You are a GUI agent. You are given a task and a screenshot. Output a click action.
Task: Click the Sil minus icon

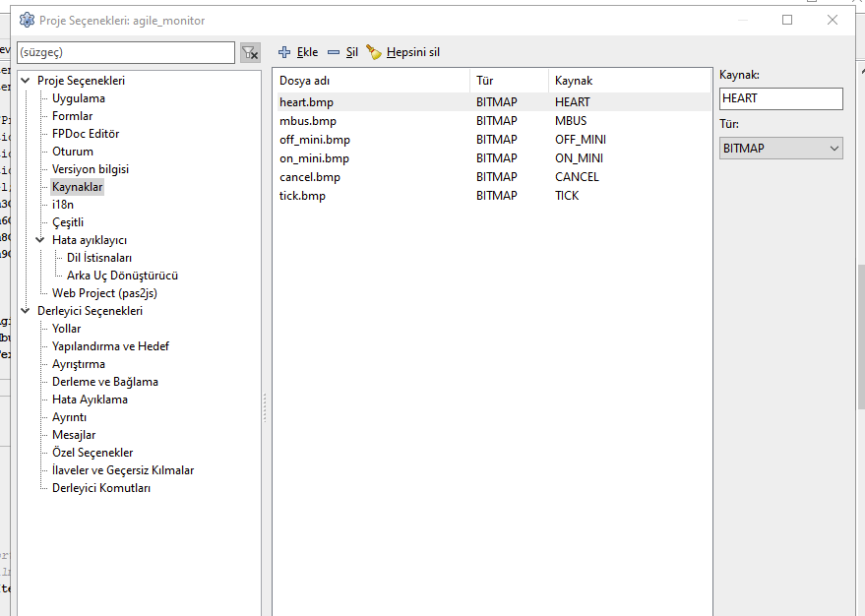[334, 52]
